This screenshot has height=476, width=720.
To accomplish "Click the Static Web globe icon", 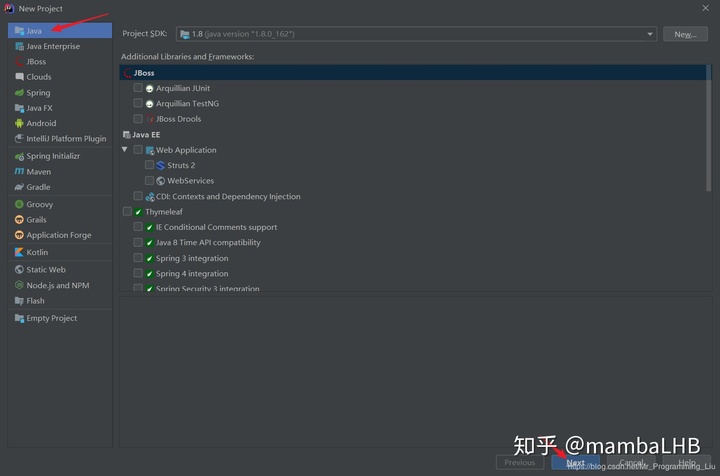I will [19, 269].
